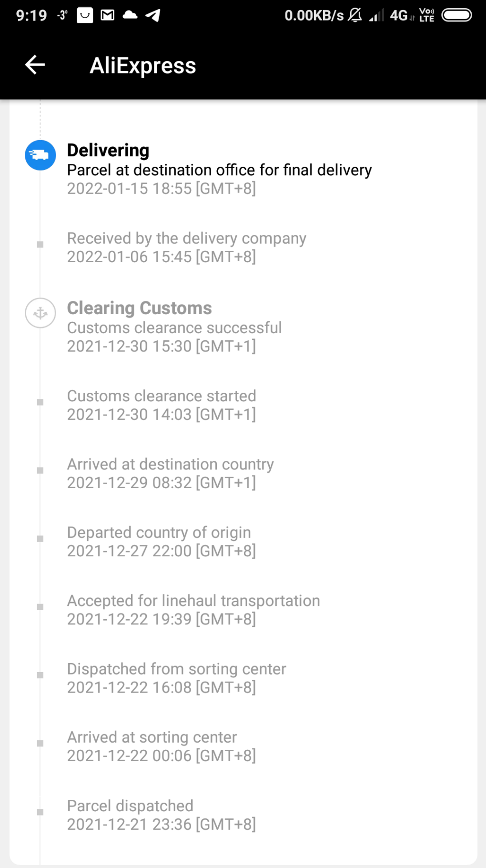This screenshot has width=486, height=868.
Task: Tap the muted bell status icon
Action: point(354,15)
